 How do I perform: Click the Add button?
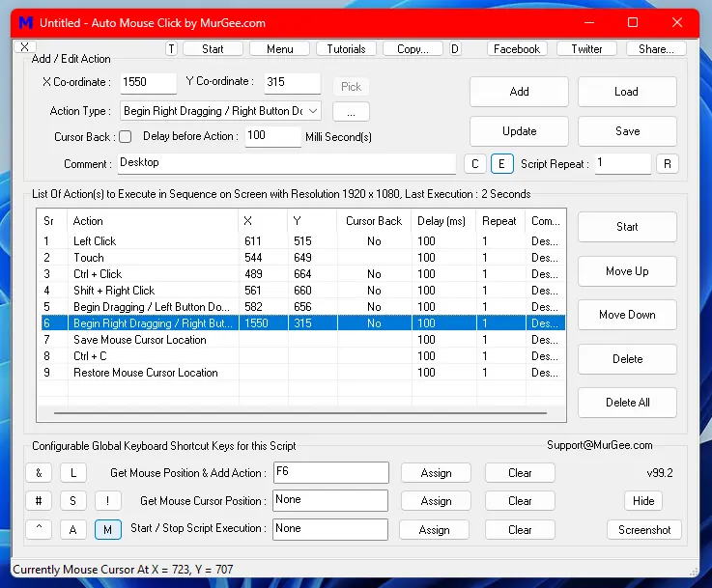[x=519, y=92]
